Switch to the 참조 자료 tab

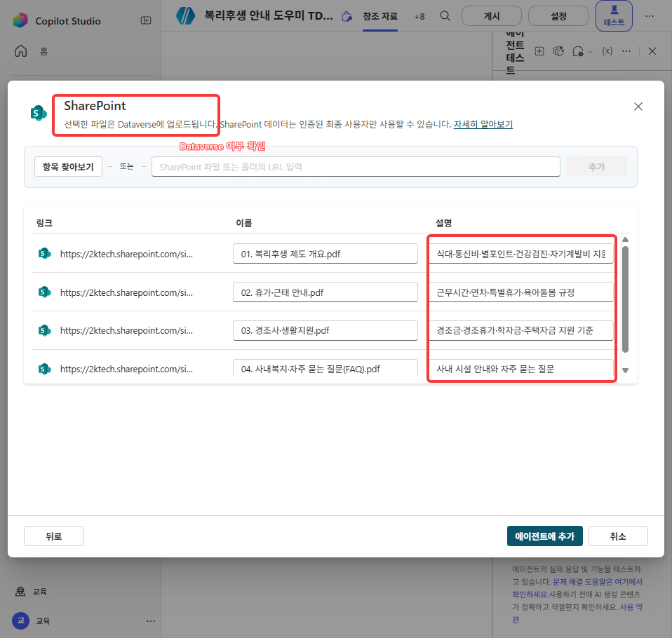coord(379,16)
